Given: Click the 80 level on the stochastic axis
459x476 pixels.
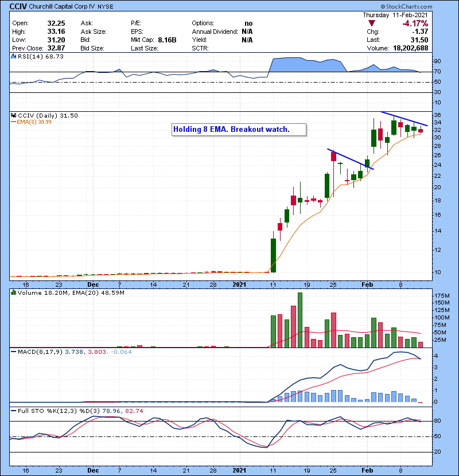Looking at the screenshot, I should pos(437,421).
